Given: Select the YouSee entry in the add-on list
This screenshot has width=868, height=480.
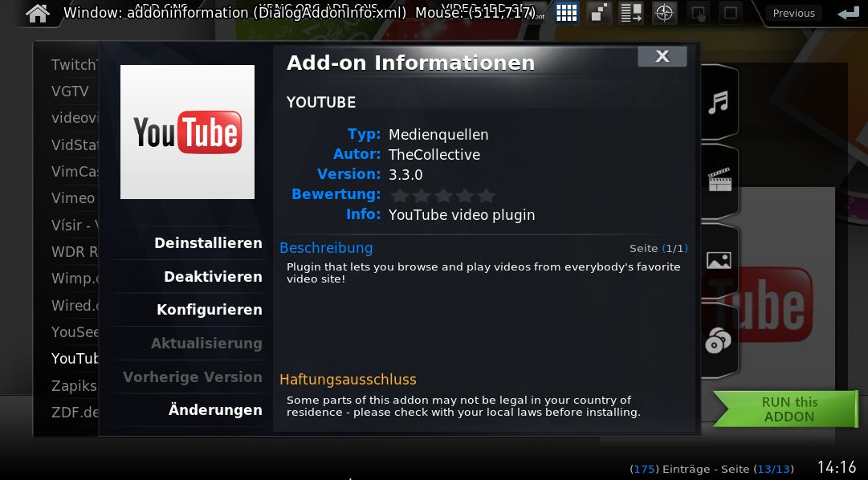Looking at the screenshot, I should pyautogui.click(x=74, y=332).
